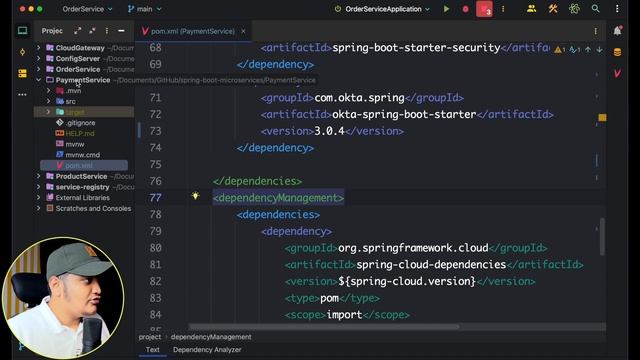Click project breadcrumb item
The image size is (640, 360).
(150, 337)
